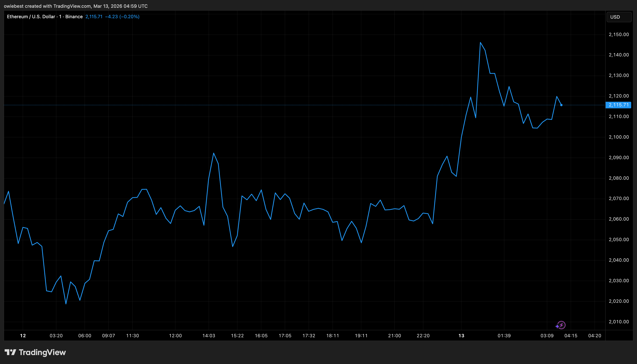
Task: Click the Binance exchange label in header
Action: pos(74,16)
